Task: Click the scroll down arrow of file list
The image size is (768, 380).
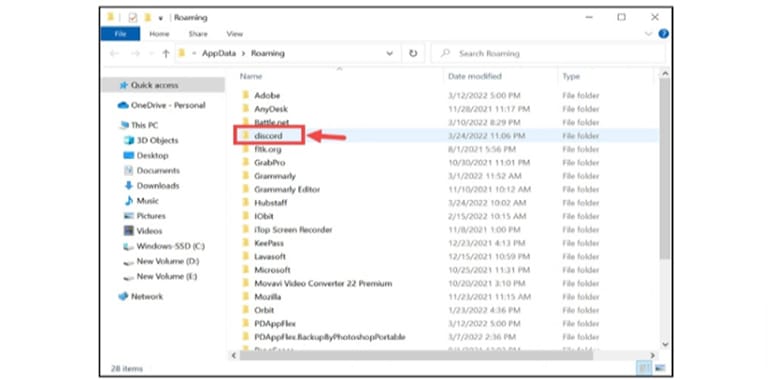Action: tap(665, 345)
